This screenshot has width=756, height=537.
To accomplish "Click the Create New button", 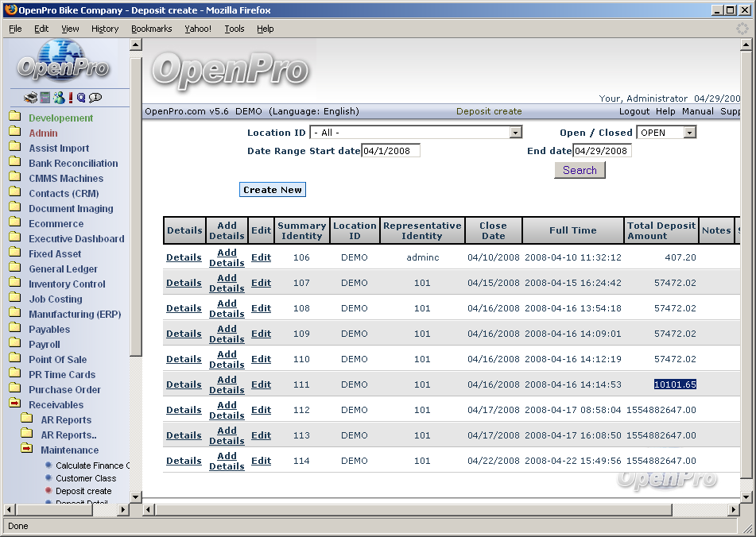I will pos(273,190).
